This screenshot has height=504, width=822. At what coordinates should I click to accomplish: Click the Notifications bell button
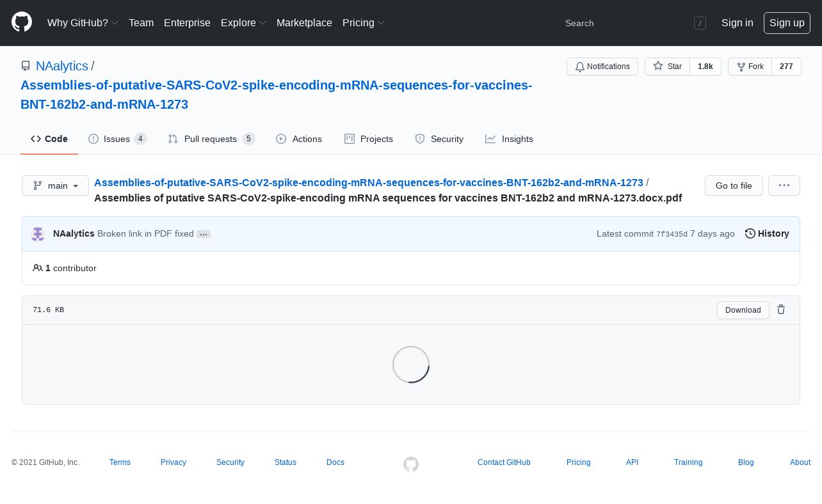tap(602, 67)
